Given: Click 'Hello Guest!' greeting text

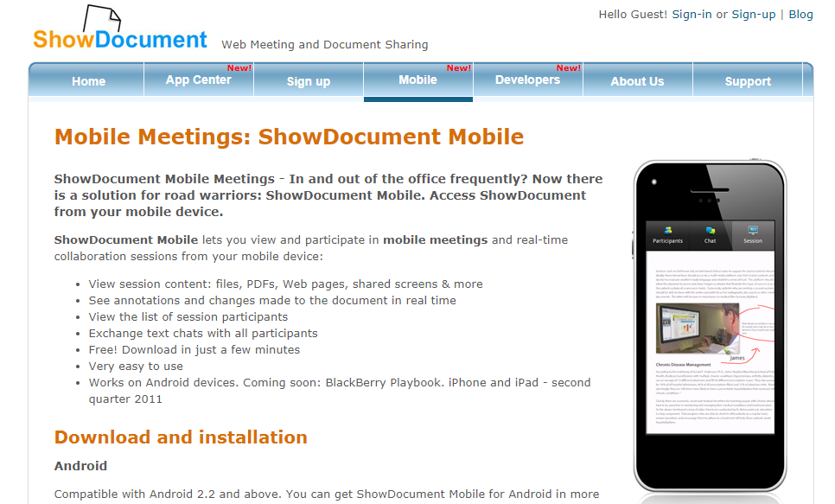Looking at the screenshot, I should (x=633, y=15).
